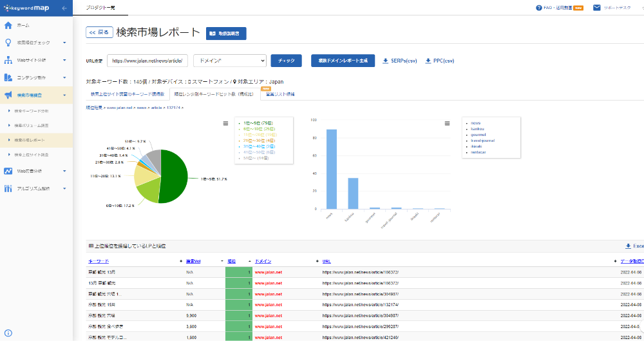
Task: Toggle the 'kankou' series in bar chart legend
Action: (x=477, y=128)
